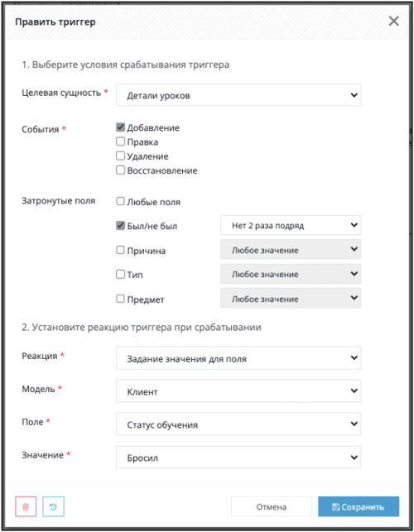
Task: Open the Целевая сущность dropdown
Action: (238, 95)
